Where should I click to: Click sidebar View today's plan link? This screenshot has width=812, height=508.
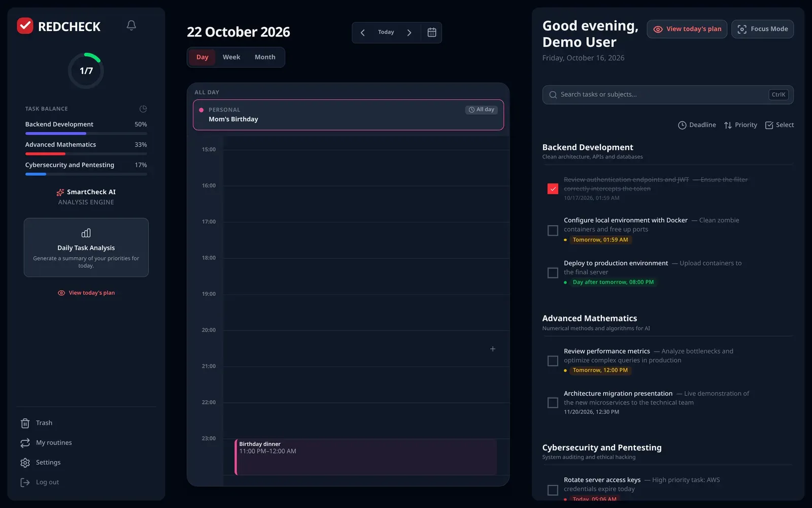pos(86,293)
